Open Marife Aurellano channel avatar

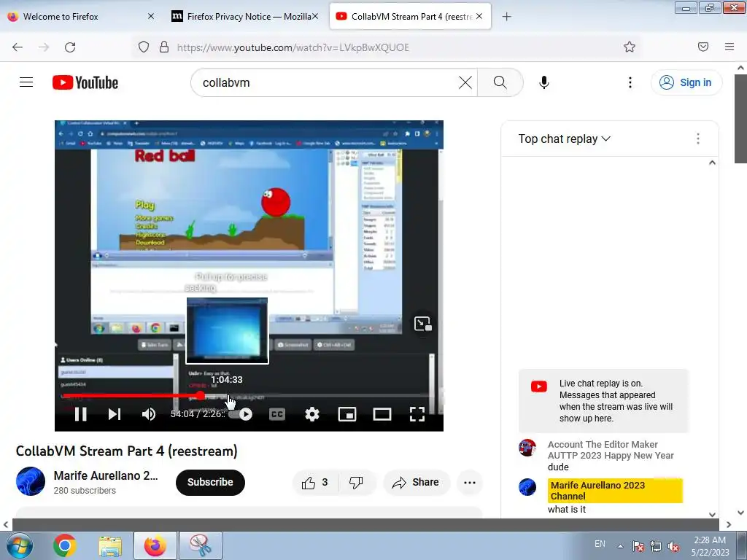pyautogui.click(x=31, y=481)
